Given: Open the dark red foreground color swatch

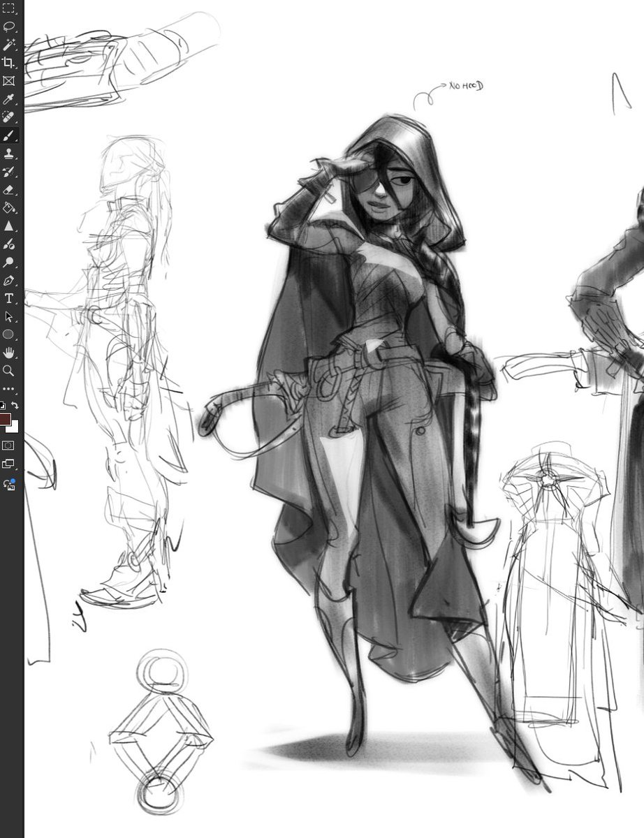Looking at the screenshot, I should 5,419.
